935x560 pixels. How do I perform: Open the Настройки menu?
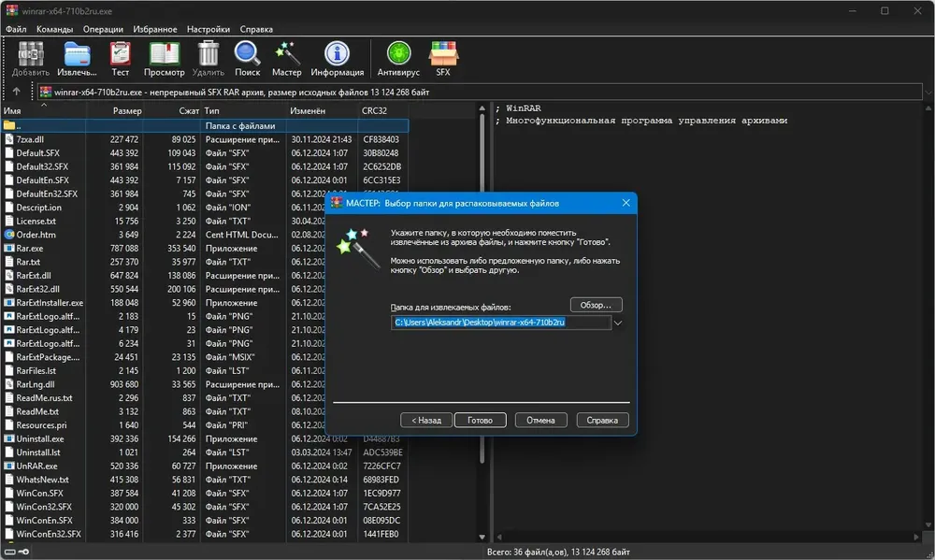click(209, 29)
